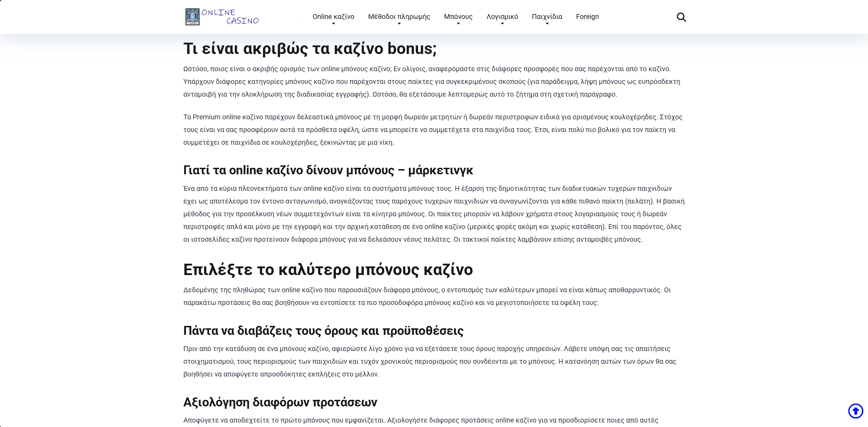Click heading 'Πάντα να διαβάζεις τους όρους και προϋποθέσεις'

click(x=323, y=330)
